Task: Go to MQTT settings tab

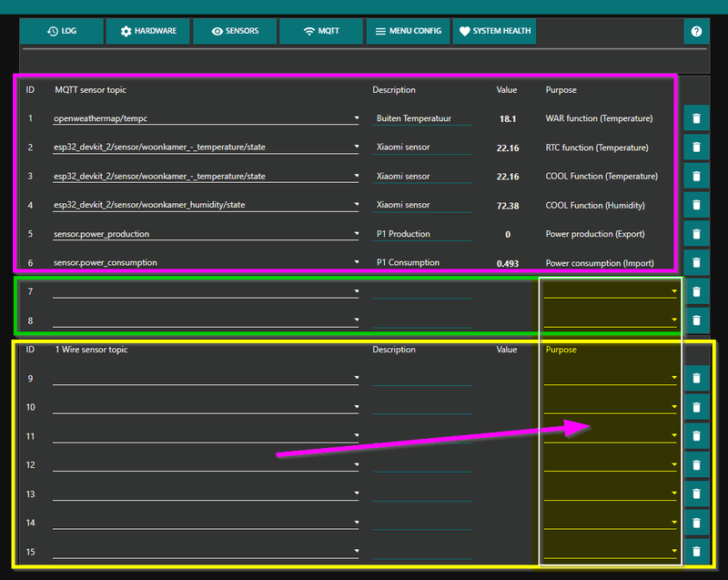Action: tap(321, 31)
